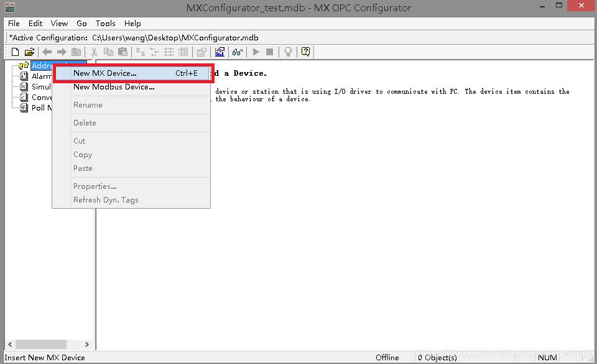
Task: Click the scissors Cut icon in the toolbar
Action: pos(94,52)
